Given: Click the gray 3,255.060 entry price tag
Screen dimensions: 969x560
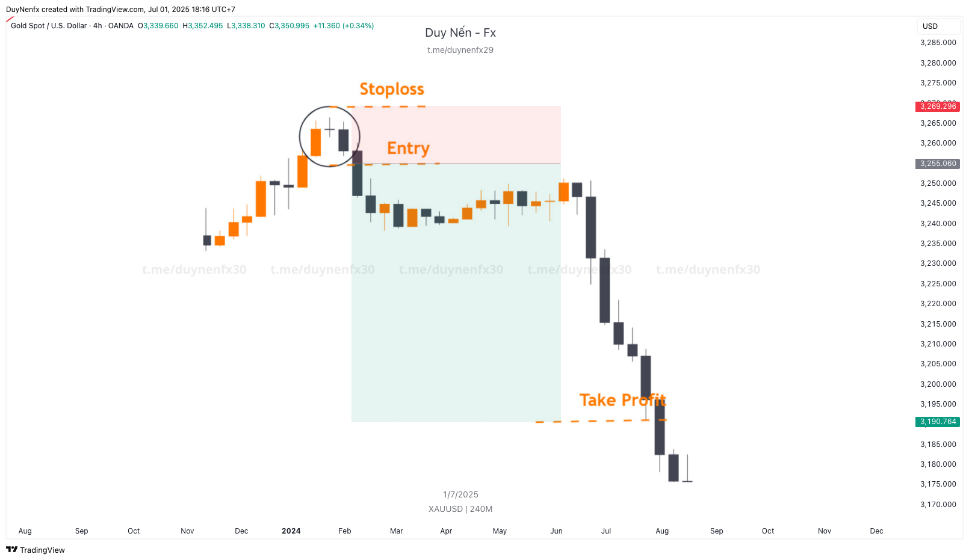Looking at the screenshot, I should 937,164.
